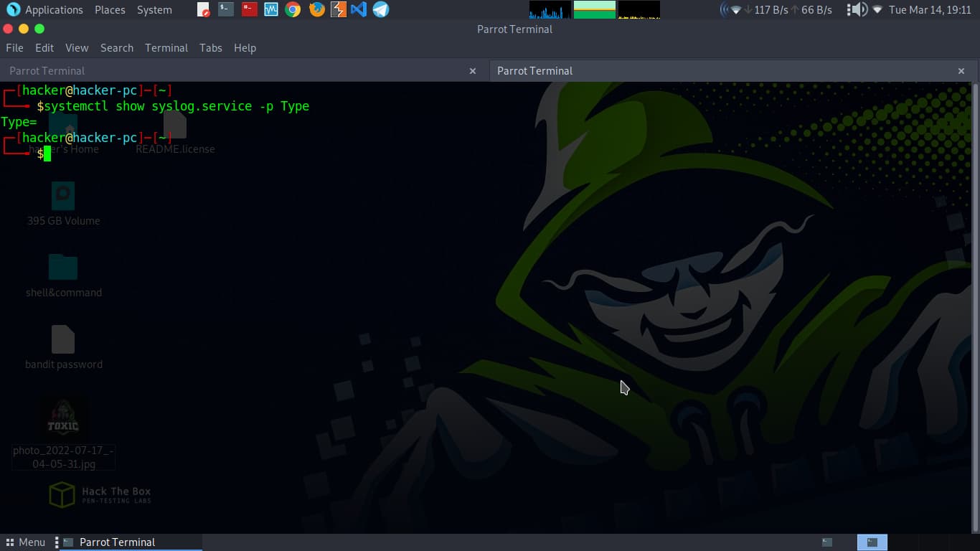This screenshot has height=551, width=980.
Task: Select Parrot Terminal in the taskbar
Action: tap(117, 542)
